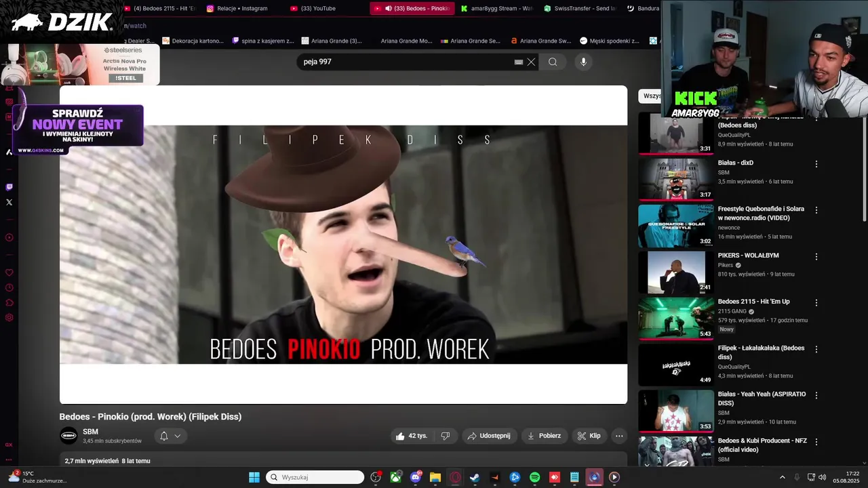868x488 pixels.
Task: Open browsing history clock icon in sidebar
Action: [9, 287]
